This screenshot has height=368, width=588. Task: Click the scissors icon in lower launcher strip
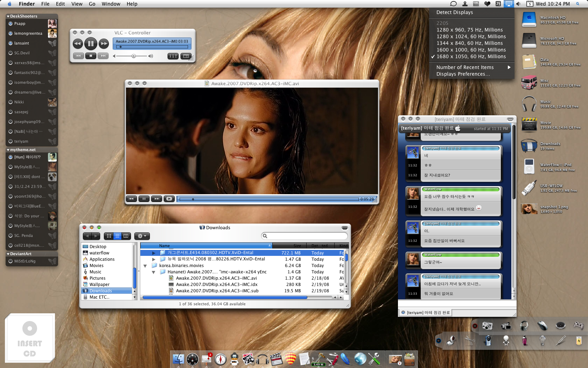pyautogui.click(x=469, y=340)
